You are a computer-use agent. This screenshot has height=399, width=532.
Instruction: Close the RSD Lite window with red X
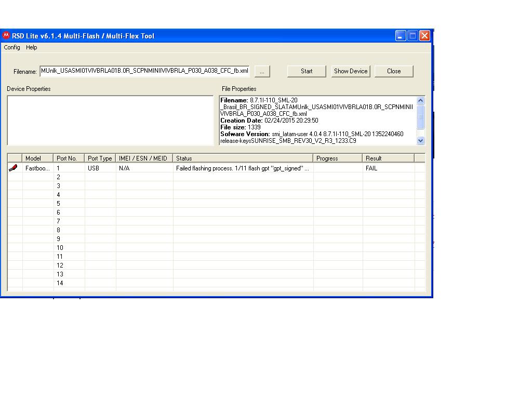coord(425,36)
